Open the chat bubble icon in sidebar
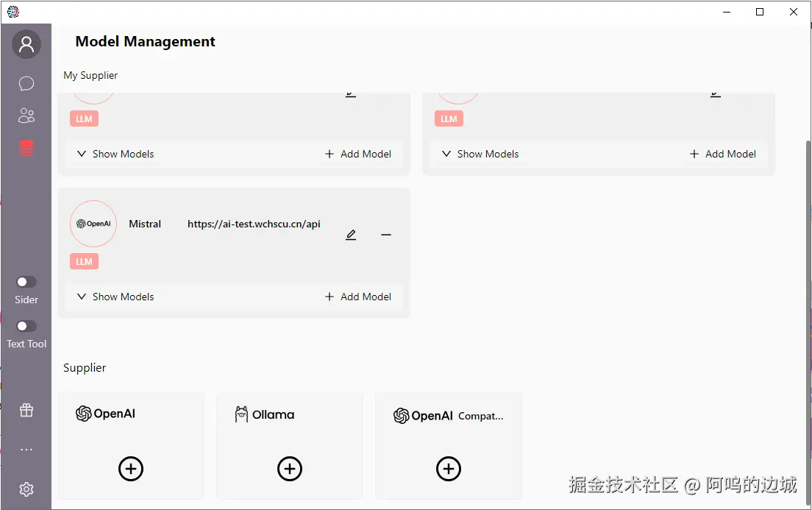This screenshot has width=812, height=510. pos(26,83)
